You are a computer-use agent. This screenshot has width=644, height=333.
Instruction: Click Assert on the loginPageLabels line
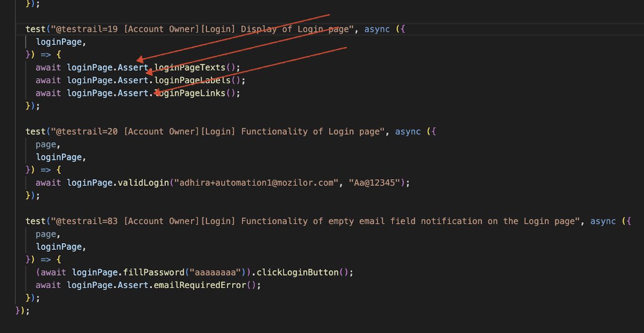click(133, 80)
